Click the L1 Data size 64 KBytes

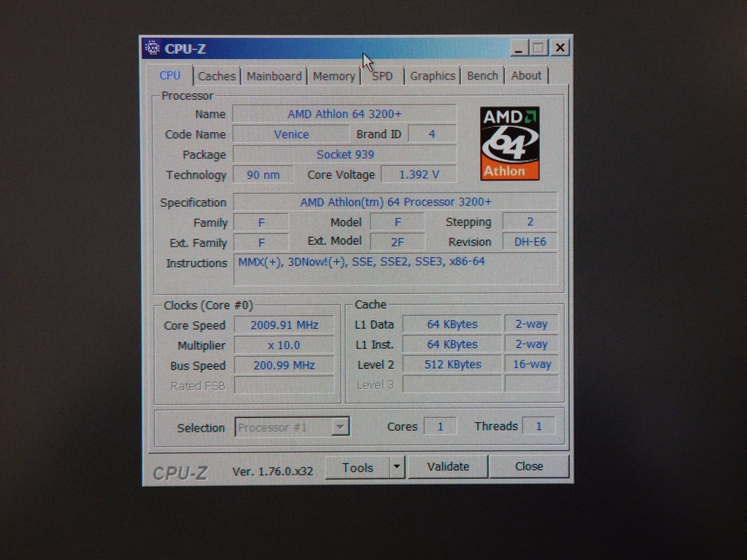452,324
